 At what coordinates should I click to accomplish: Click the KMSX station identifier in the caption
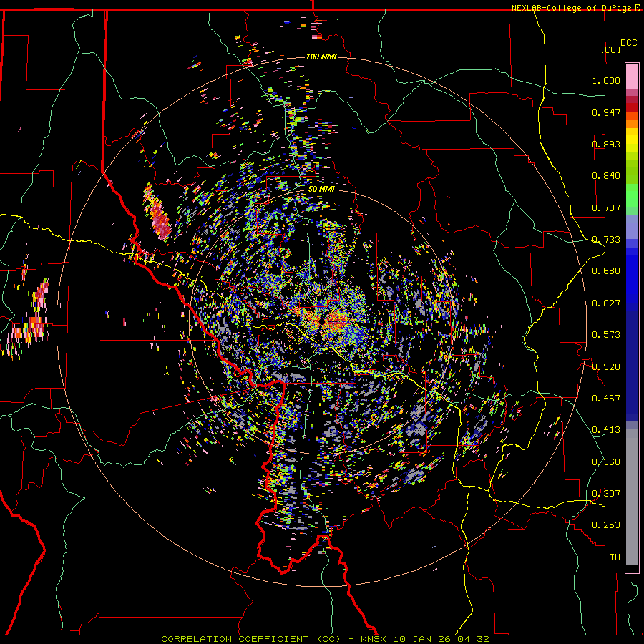374,639
